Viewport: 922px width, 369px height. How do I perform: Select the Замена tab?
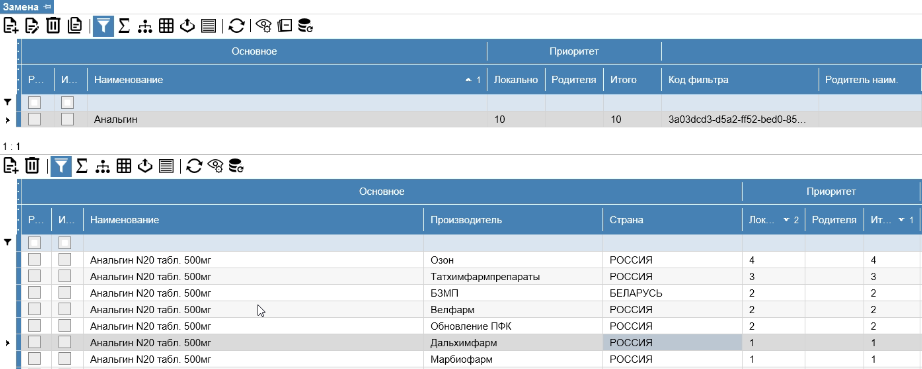pos(22,6)
